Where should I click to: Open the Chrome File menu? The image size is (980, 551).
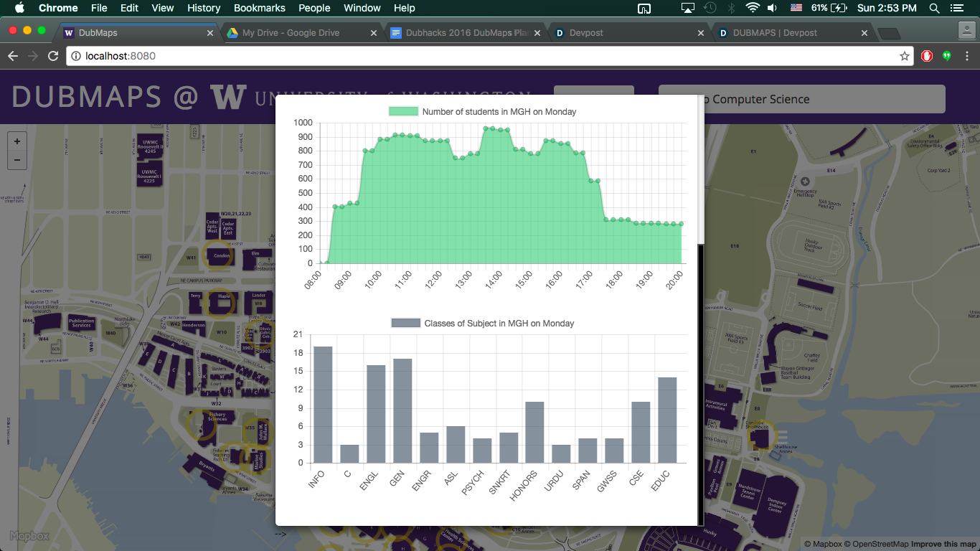coord(99,8)
